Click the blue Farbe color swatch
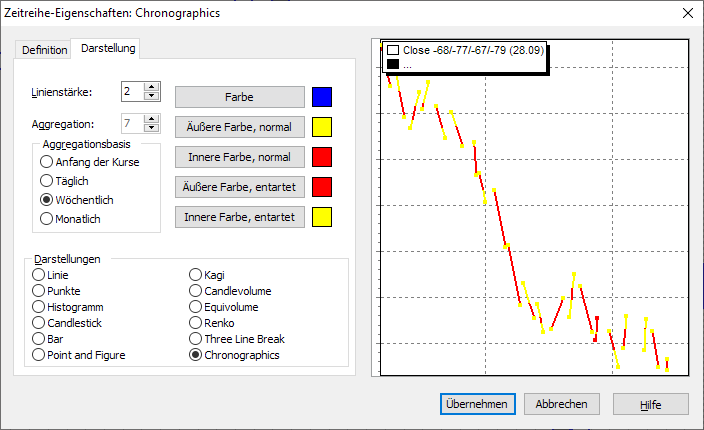 [322, 97]
